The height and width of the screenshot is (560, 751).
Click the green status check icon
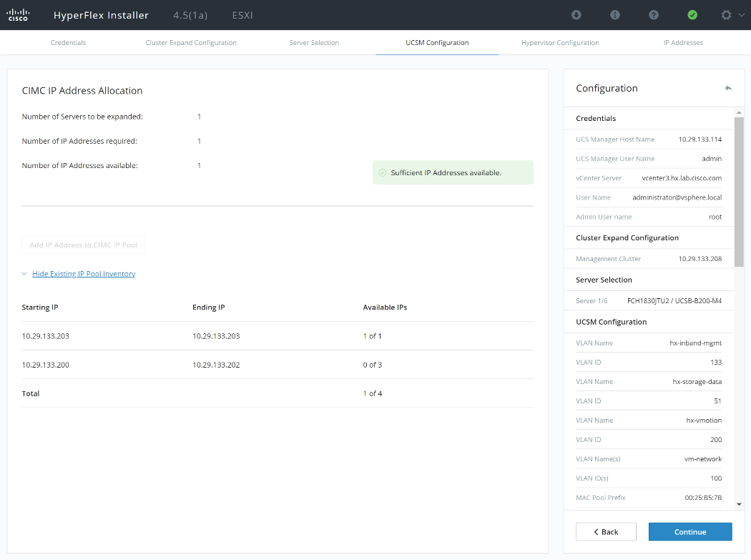692,15
